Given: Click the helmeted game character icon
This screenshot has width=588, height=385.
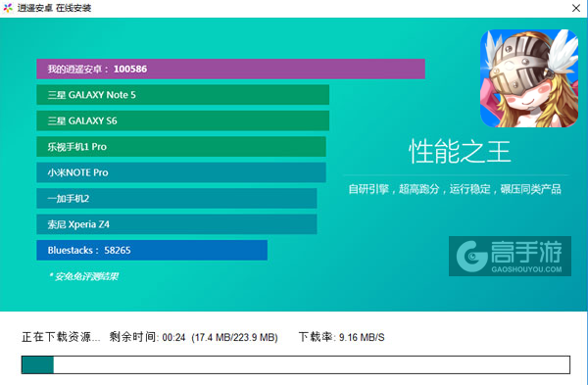Looking at the screenshot, I should tap(529, 78).
